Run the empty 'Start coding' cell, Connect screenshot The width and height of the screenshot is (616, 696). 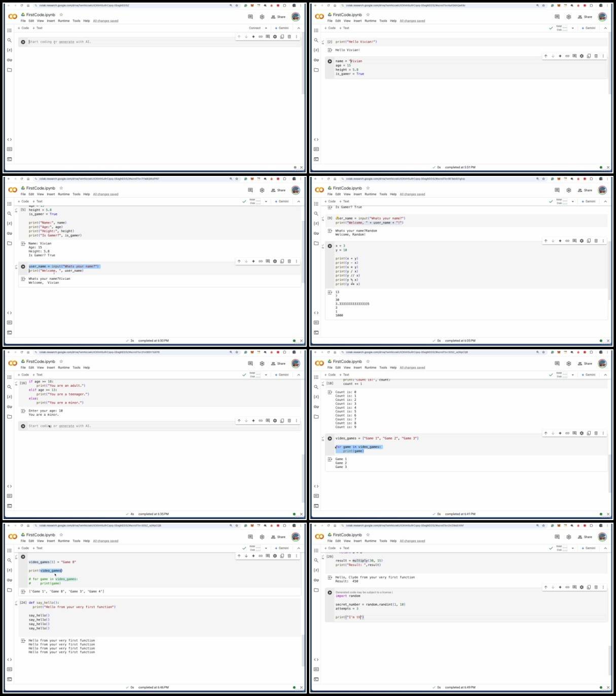pos(23,42)
